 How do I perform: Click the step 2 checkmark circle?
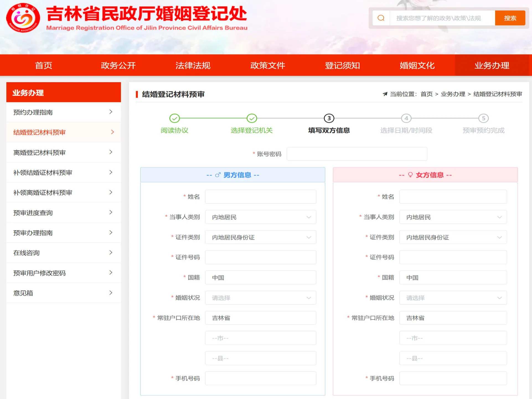(x=252, y=118)
